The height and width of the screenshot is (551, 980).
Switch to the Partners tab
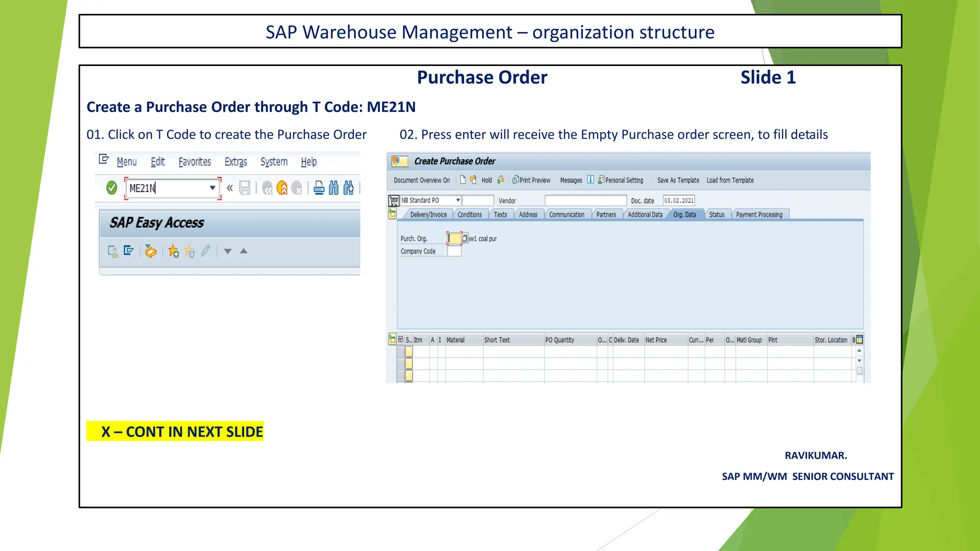pyautogui.click(x=606, y=214)
